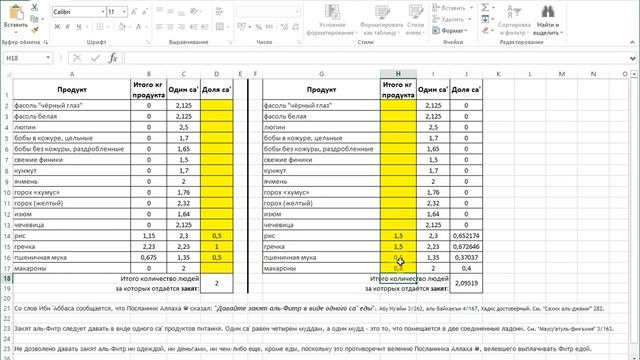The image size is (640, 360).
Task: Click the Paste (Вставить) clipboard icon
Action: pyautogui.click(x=16, y=12)
